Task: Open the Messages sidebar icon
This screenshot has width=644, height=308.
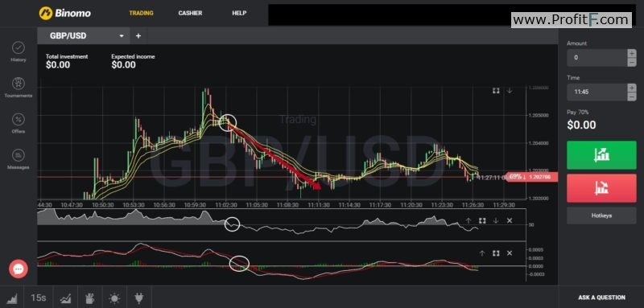Action: pyautogui.click(x=18, y=155)
